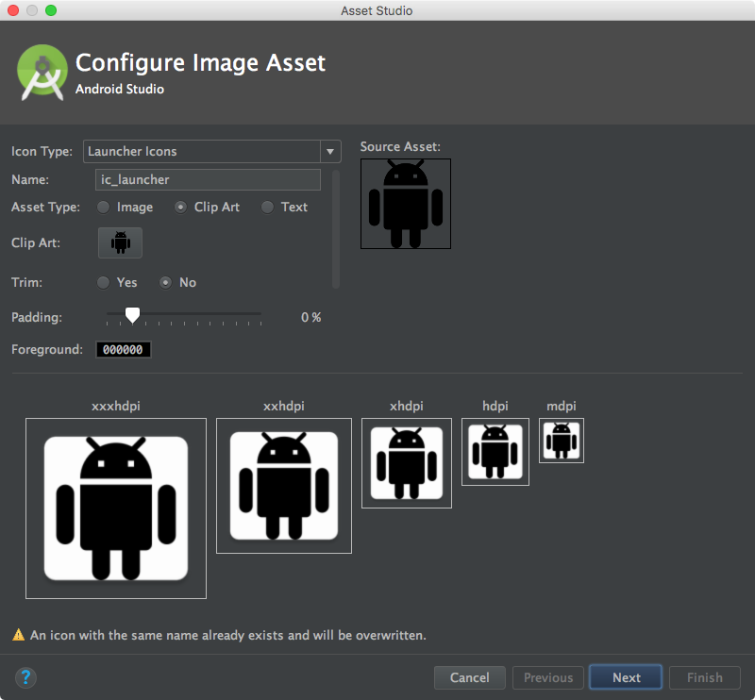Click the hdpi icon preview
Screen dimensions: 755x700
(x=495, y=452)
